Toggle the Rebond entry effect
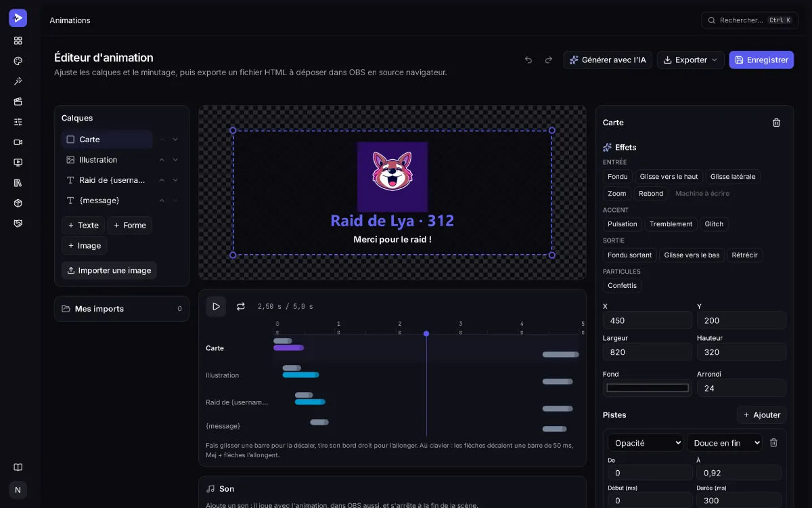The image size is (812, 508). pos(651,194)
